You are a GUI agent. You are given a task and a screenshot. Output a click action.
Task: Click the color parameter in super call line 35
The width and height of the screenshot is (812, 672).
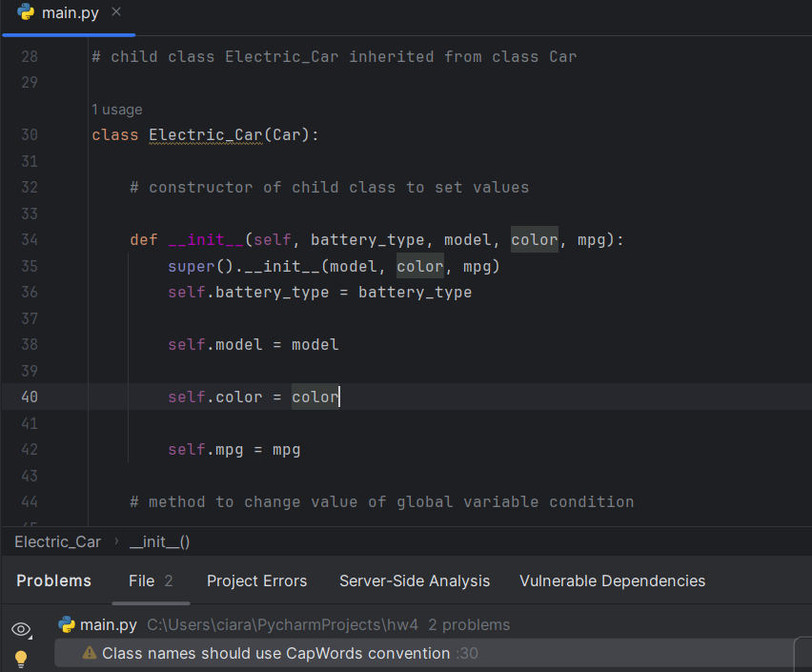pyautogui.click(x=420, y=266)
